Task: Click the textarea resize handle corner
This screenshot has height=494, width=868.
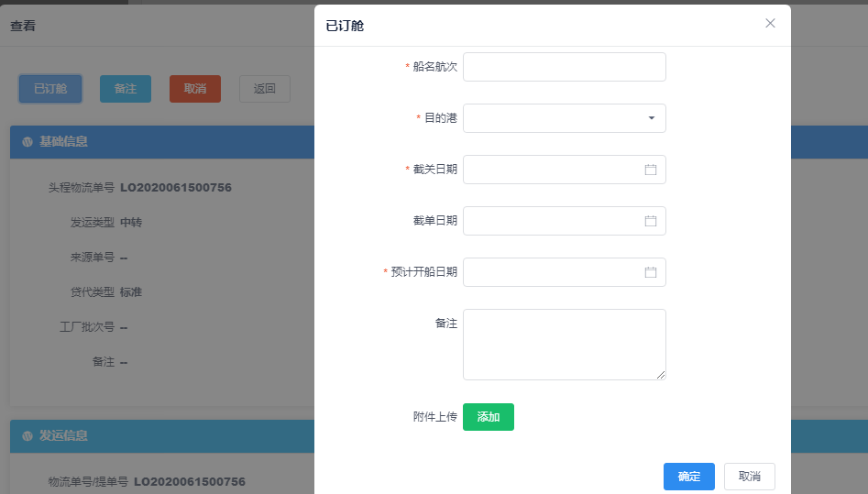Action: (x=661, y=376)
